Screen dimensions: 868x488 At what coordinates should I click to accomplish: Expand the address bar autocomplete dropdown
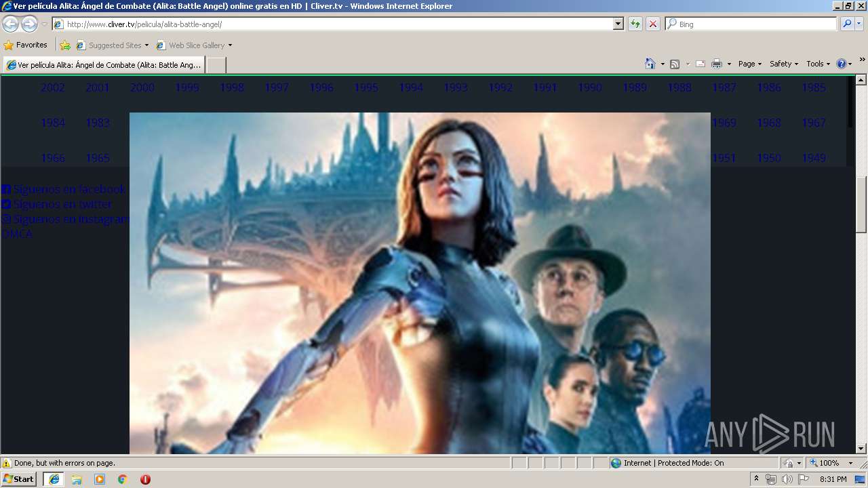[618, 24]
